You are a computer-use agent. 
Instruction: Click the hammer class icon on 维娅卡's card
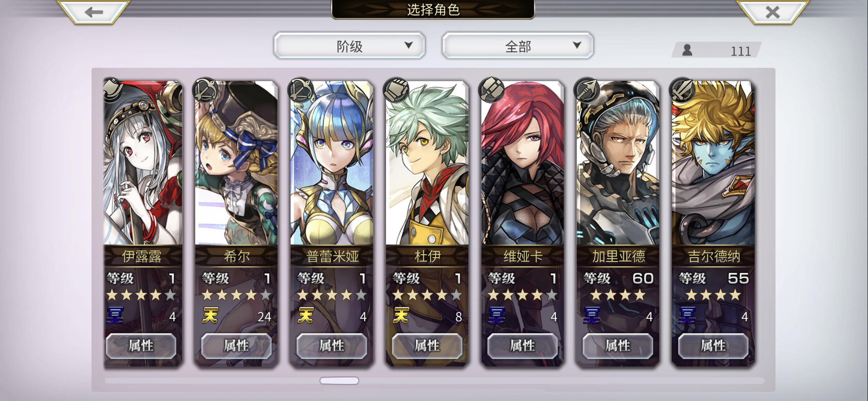492,90
